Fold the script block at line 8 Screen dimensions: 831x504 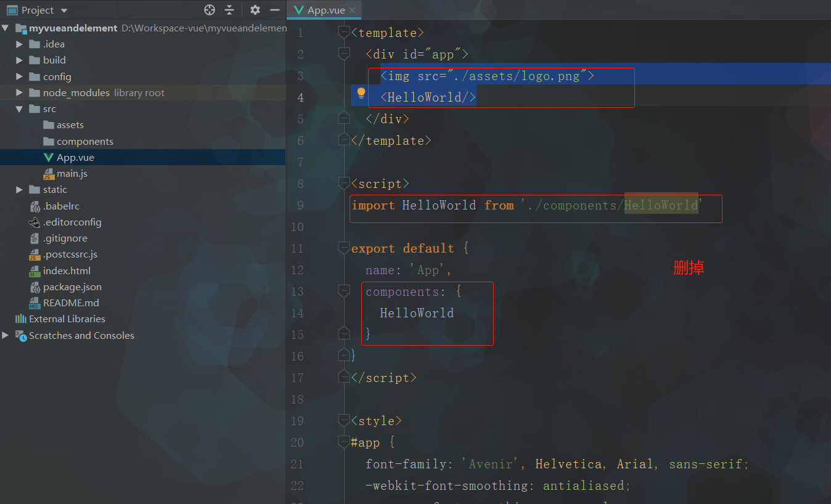345,184
